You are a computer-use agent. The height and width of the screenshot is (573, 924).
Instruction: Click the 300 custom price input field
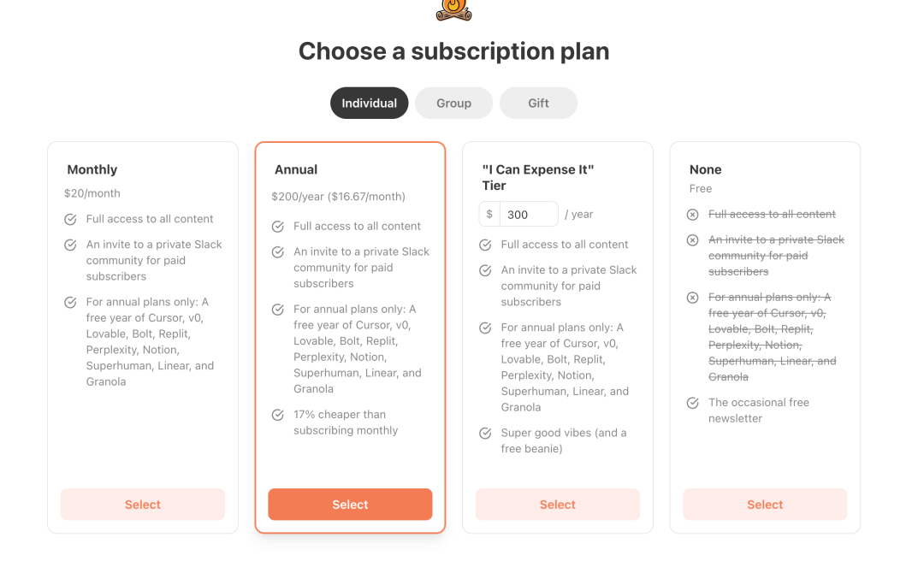point(529,215)
